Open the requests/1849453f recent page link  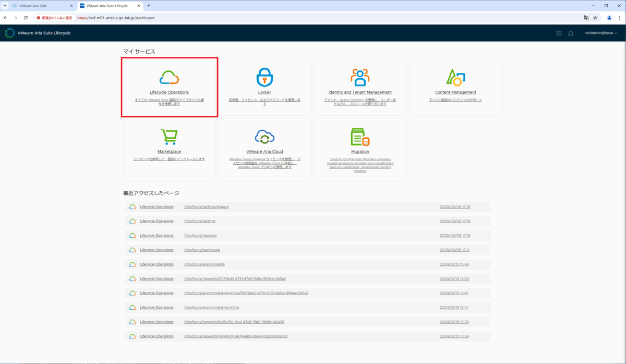click(236, 336)
